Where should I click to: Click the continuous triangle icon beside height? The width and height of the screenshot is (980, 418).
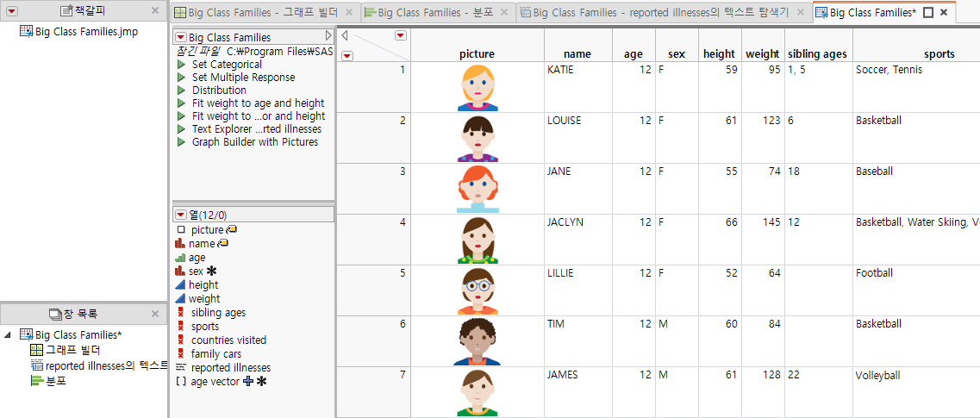[x=180, y=285]
